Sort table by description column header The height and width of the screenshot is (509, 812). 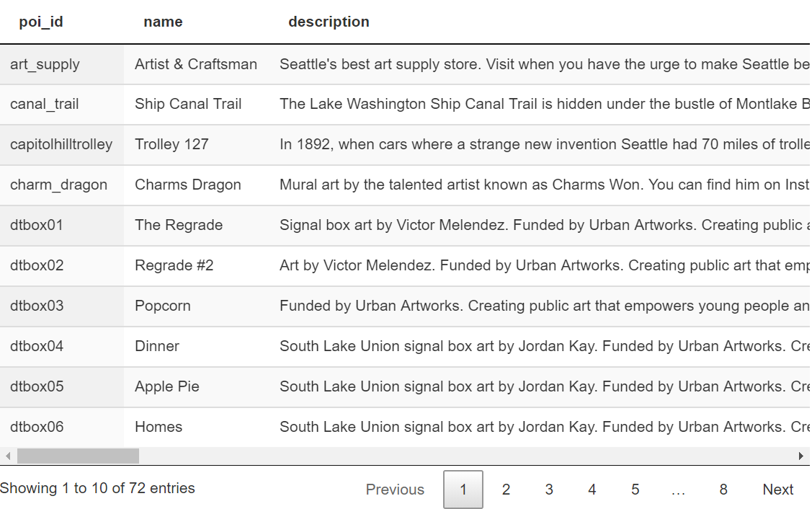pos(329,22)
